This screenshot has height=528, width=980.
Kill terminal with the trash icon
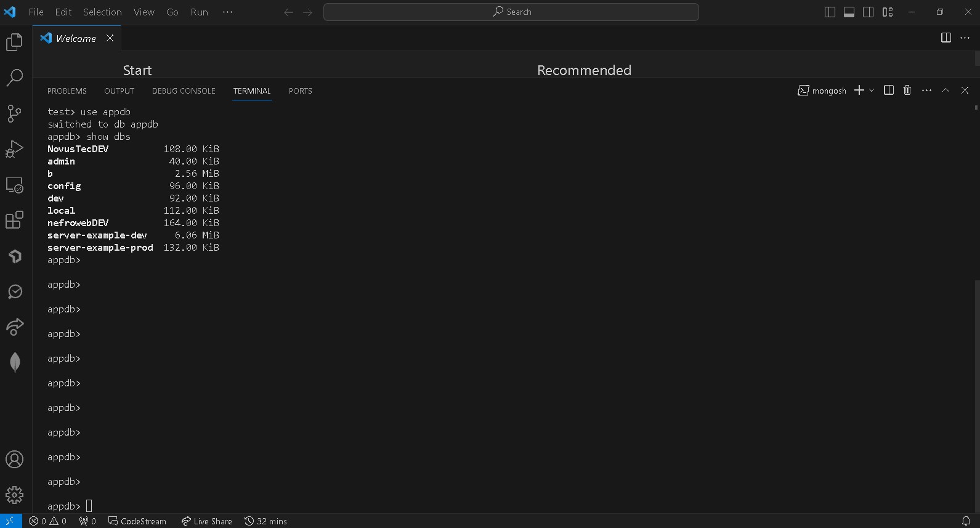click(x=907, y=91)
